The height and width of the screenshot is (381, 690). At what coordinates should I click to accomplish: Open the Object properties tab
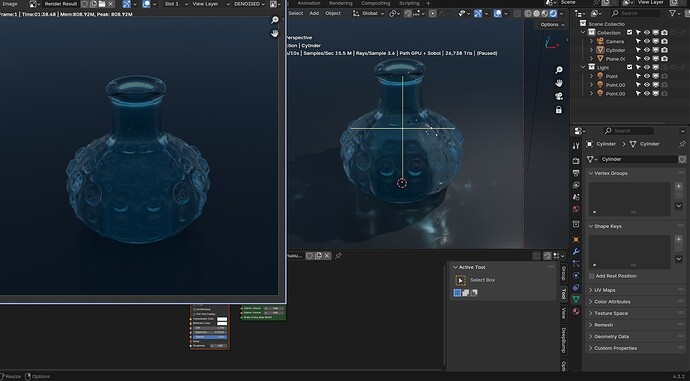point(576,240)
